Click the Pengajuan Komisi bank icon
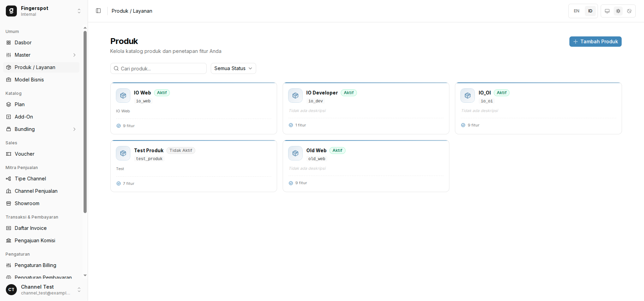The height and width of the screenshot is (301, 644). pos(9,241)
